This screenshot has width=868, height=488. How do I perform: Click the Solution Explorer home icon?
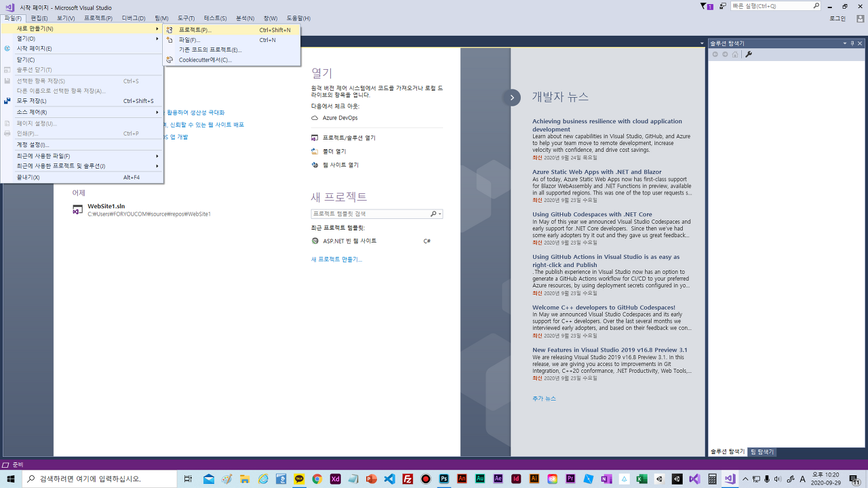[735, 54]
